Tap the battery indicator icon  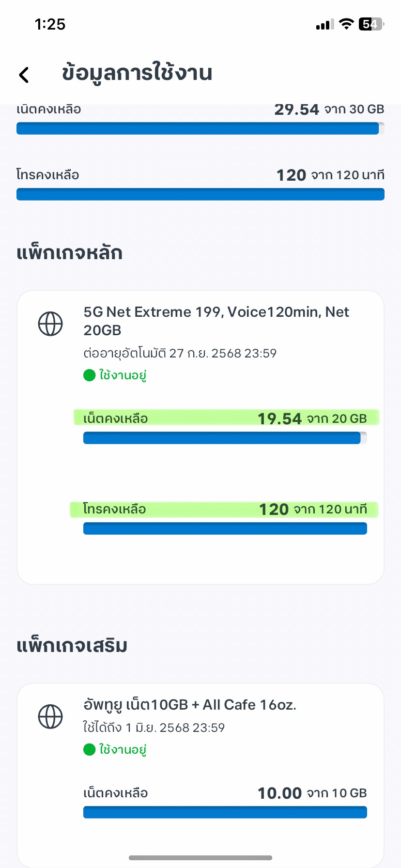(371, 24)
